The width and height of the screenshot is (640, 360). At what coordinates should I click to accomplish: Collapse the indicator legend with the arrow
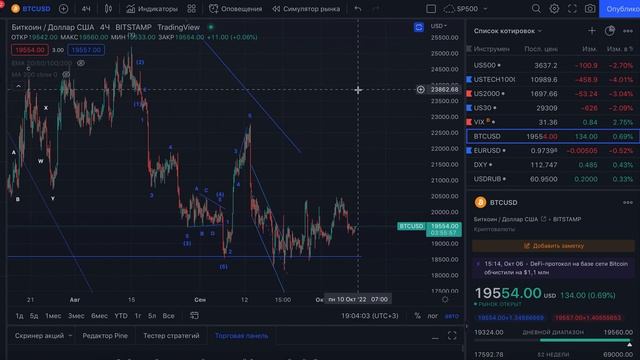tap(18, 86)
